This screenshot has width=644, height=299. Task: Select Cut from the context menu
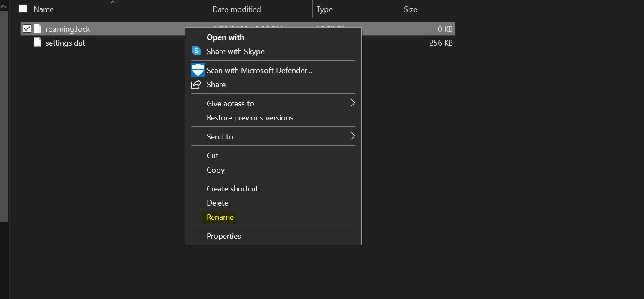tap(212, 155)
